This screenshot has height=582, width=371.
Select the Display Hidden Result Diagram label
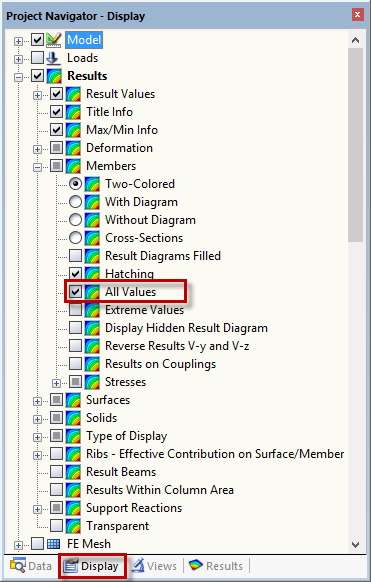[x=186, y=328]
